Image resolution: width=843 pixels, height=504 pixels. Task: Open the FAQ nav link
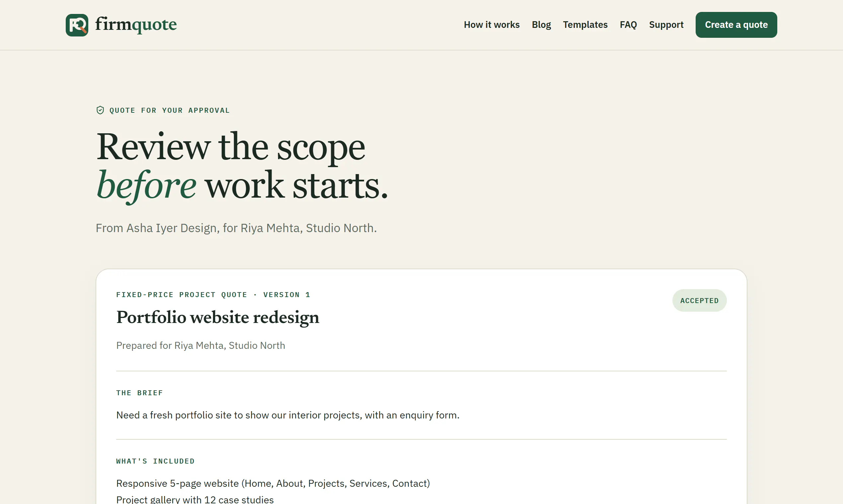[x=628, y=25]
